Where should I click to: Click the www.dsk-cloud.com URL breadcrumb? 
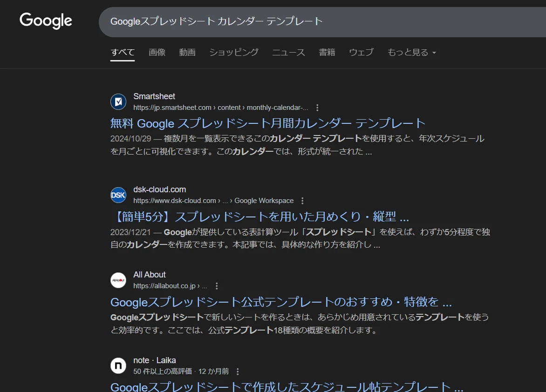[x=213, y=201]
